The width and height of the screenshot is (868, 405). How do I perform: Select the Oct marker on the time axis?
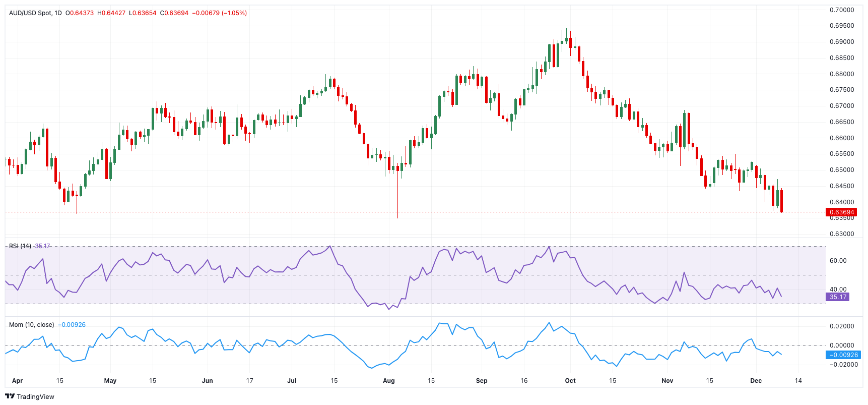tap(570, 381)
